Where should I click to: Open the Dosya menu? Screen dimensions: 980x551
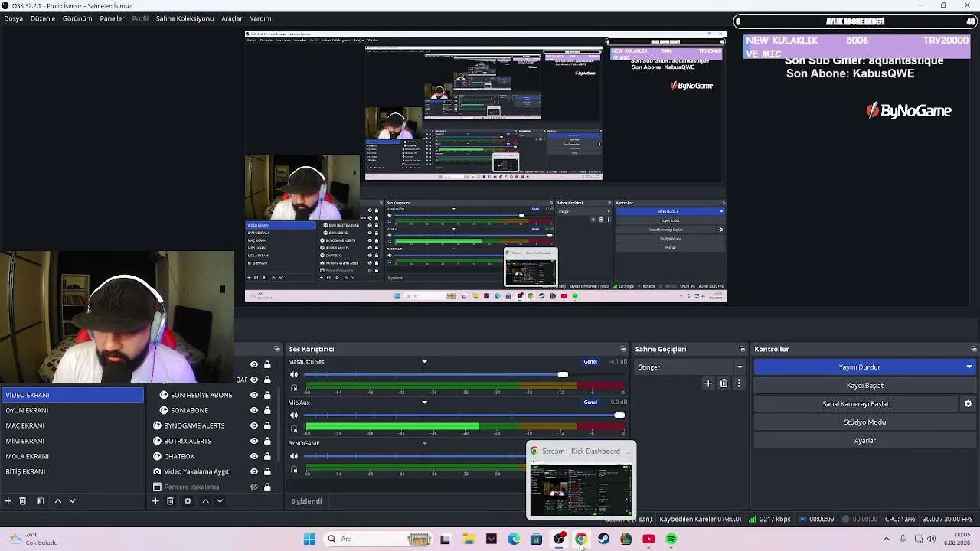[x=13, y=18]
